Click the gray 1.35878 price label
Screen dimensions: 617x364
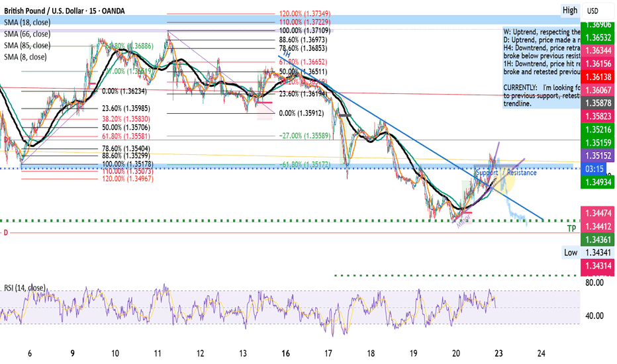coord(598,103)
